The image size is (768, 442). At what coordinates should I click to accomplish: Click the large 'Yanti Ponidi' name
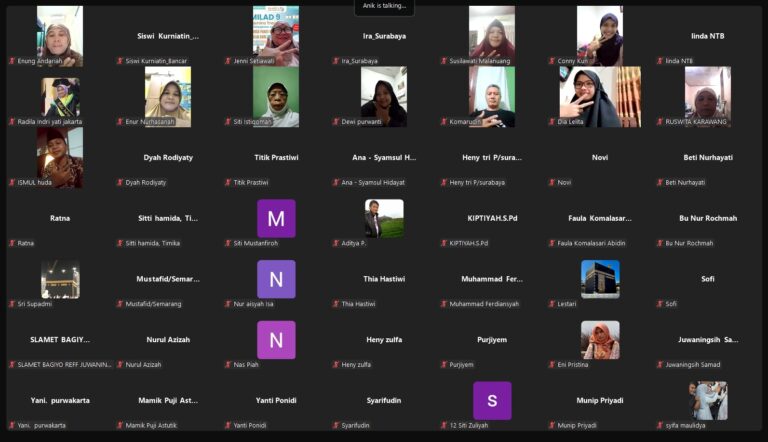point(276,400)
